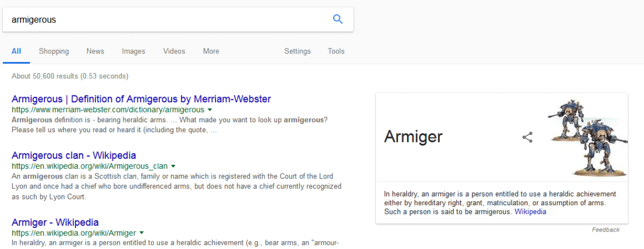
Task: Expand dropdown arrow beside wiki/Armiger URL
Action: pyautogui.click(x=141, y=233)
